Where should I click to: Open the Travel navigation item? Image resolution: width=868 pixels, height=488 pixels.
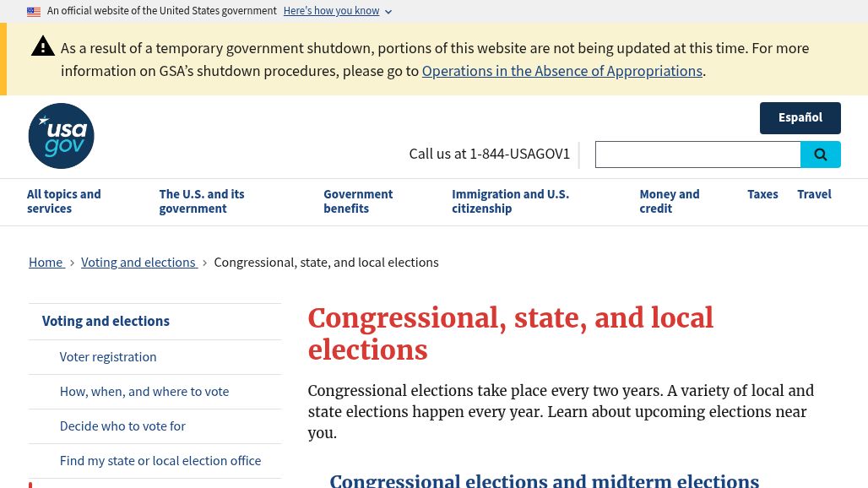point(814,194)
